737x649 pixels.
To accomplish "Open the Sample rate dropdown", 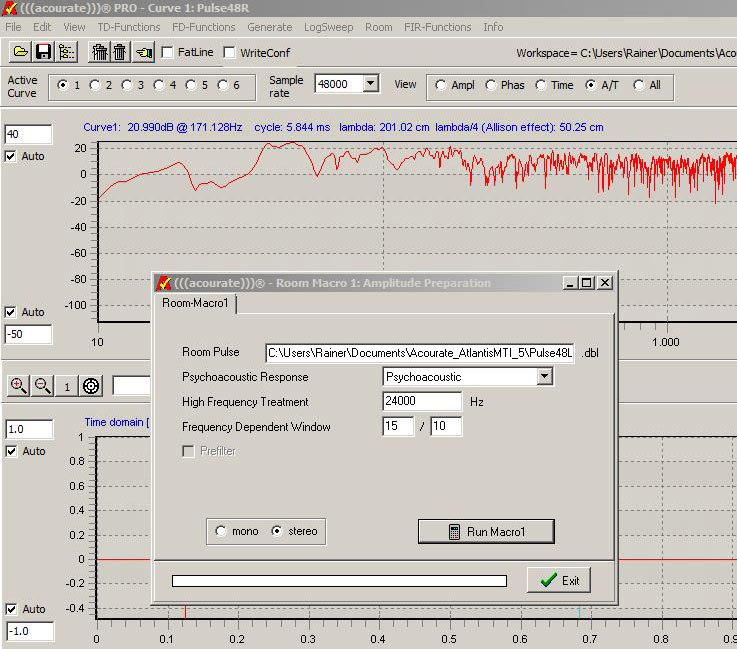I will [x=371, y=85].
